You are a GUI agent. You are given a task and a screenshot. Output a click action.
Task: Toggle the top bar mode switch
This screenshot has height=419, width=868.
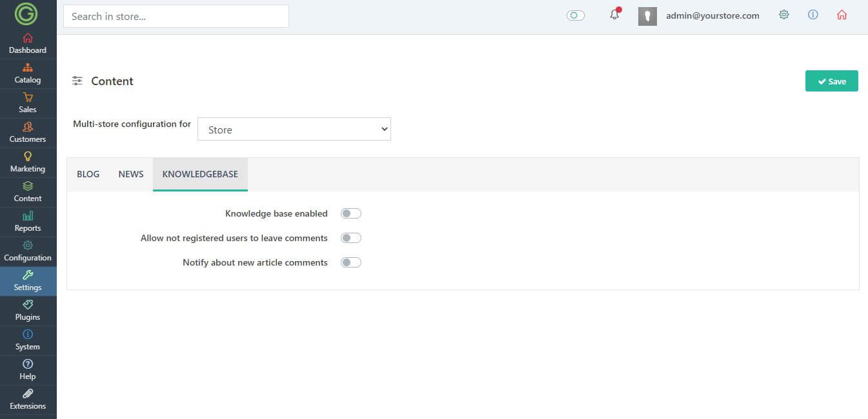[x=576, y=15]
